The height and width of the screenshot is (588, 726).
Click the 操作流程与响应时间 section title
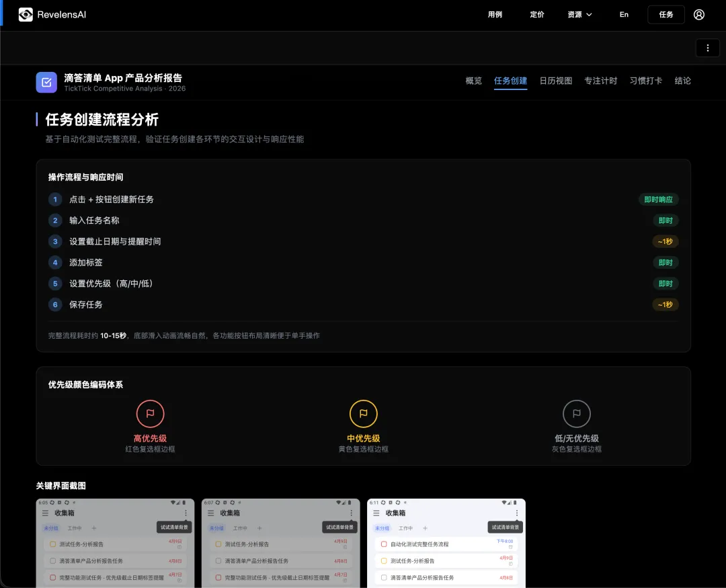click(85, 177)
